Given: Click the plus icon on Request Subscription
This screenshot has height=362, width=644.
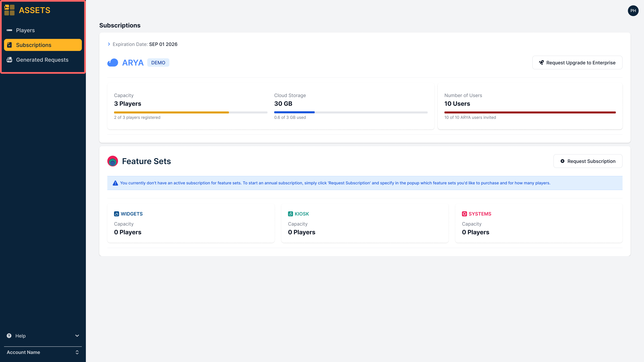Looking at the screenshot, I should (x=562, y=161).
